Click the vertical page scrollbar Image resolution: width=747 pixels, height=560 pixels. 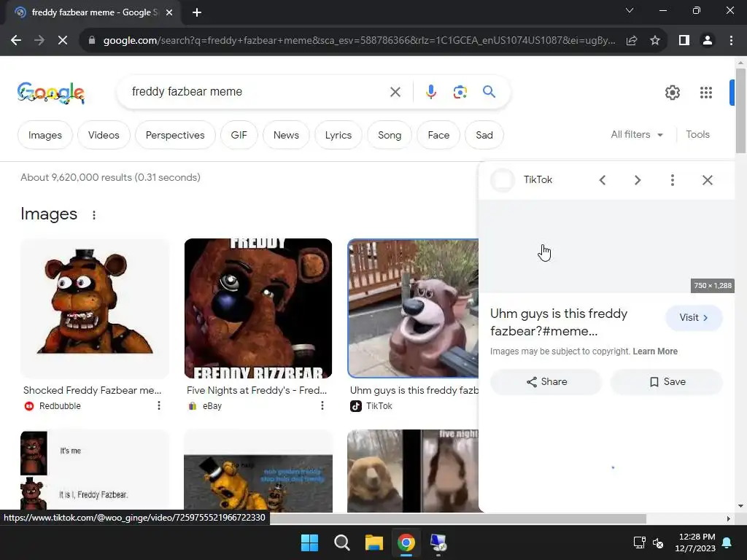740,109
